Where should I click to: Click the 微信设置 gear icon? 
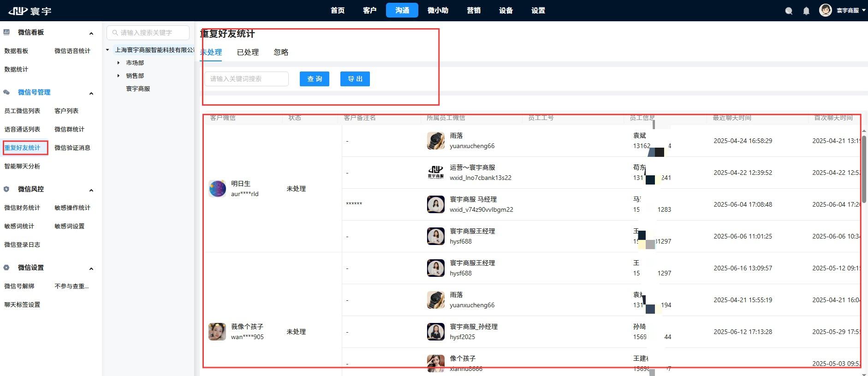6,268
